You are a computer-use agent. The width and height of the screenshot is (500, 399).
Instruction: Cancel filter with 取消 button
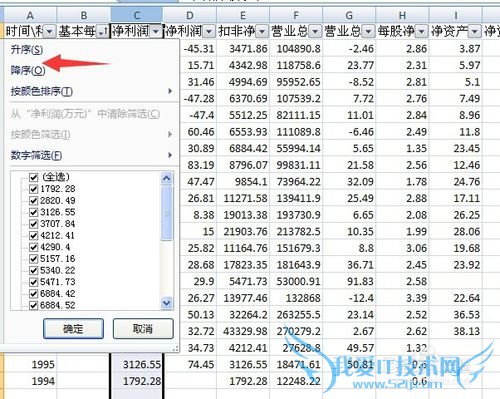pyautogui.click(x=143, y=329)
